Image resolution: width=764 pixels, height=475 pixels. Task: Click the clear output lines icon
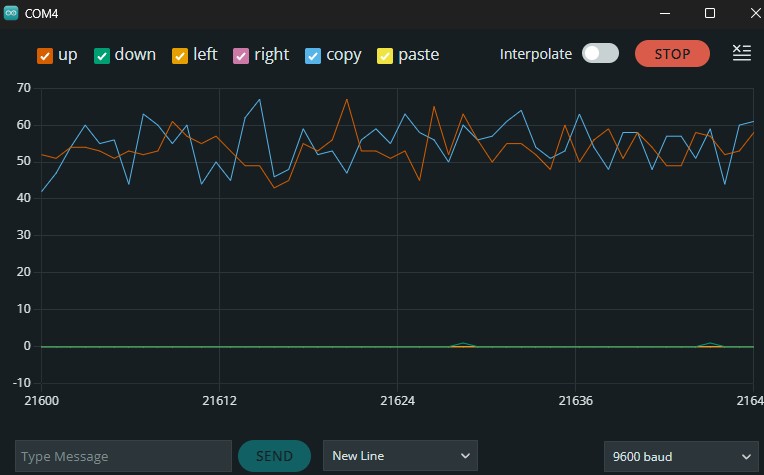click(x=742, y=53)
